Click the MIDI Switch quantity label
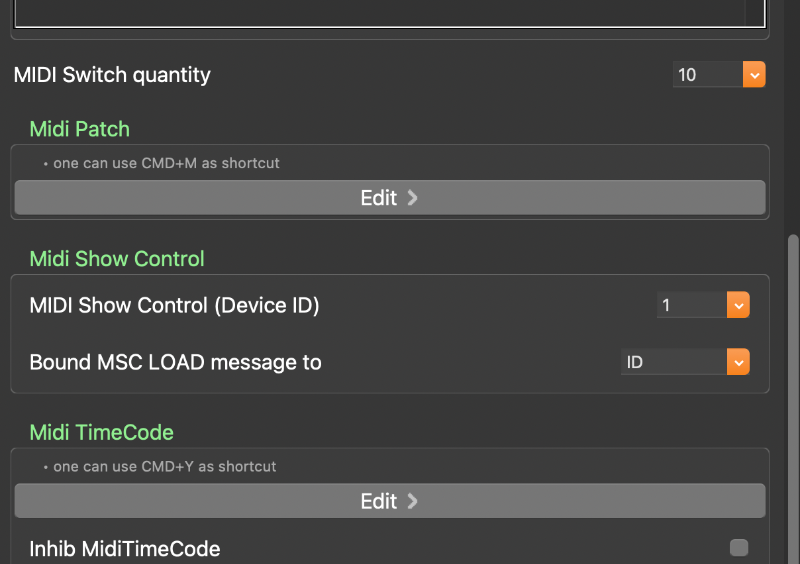Screen dimensions: 800x564 tap(112, 75)
